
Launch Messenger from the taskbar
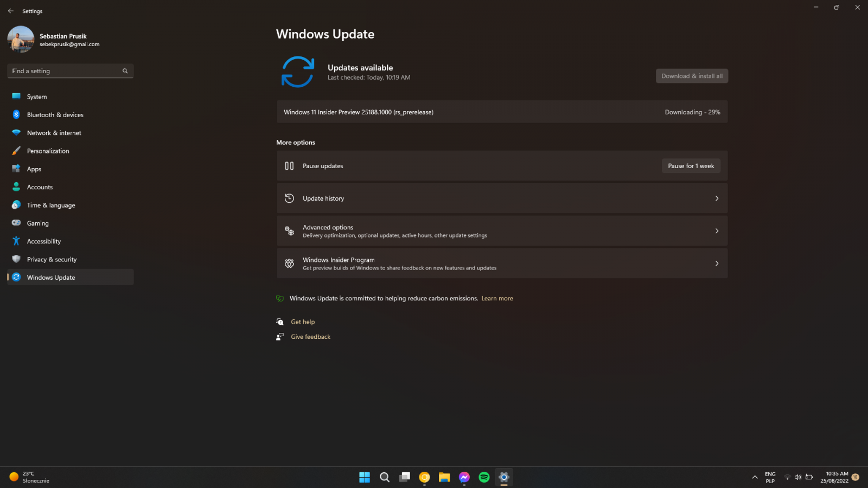[x=464, y=477]
